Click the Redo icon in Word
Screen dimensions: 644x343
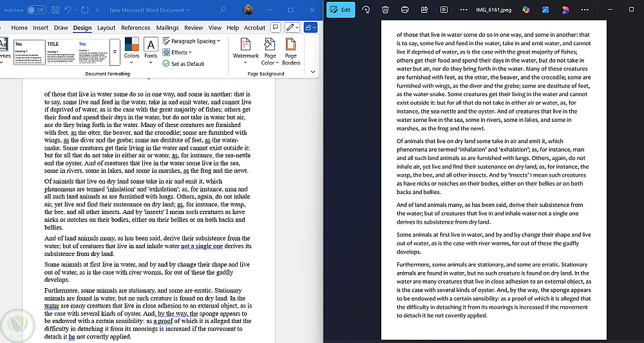click(x=85, y=10)
